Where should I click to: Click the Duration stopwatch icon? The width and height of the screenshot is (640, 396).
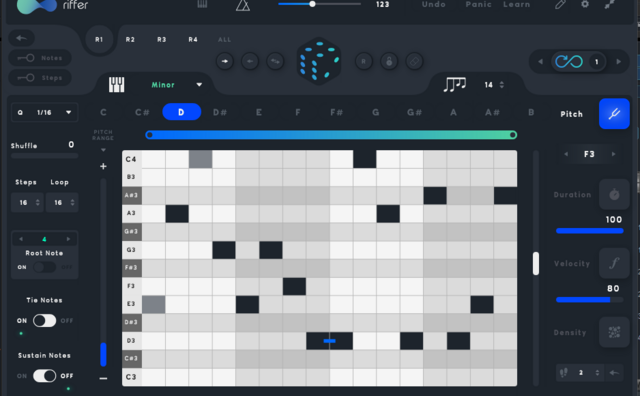pos(614,194)
